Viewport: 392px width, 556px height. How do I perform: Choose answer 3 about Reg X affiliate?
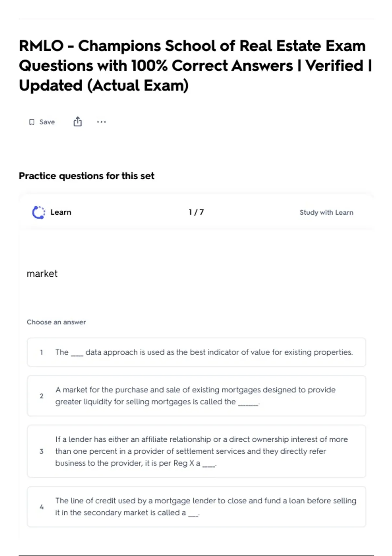196,451
